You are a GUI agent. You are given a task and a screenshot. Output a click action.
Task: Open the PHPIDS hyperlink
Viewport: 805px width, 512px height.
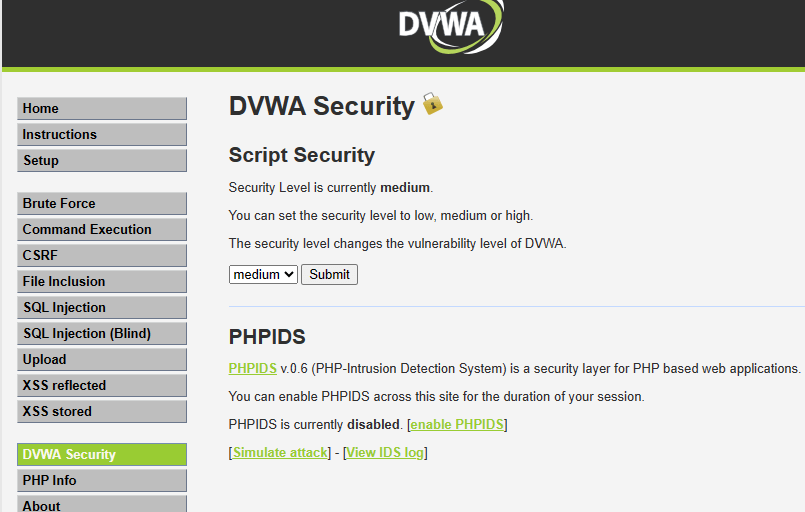click(252, 368)
